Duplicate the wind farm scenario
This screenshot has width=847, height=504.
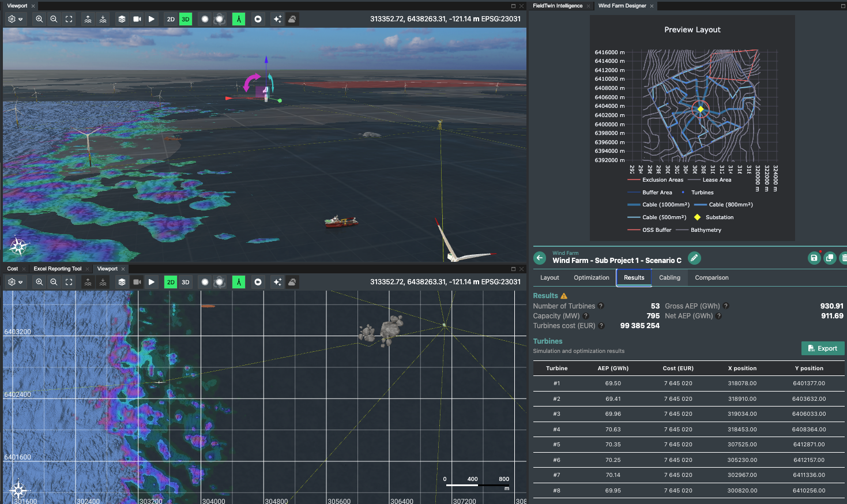click(x=829, y=258)
